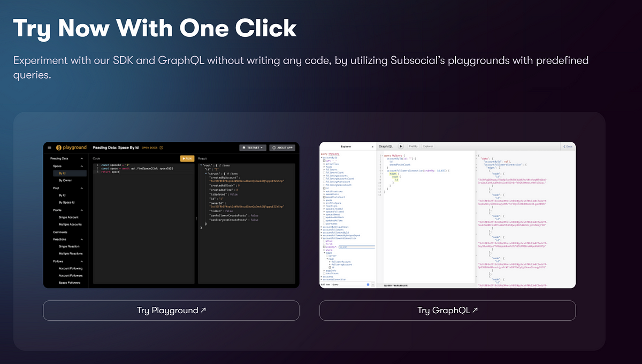
Task: Collapse the Space sidebar group
Action: (82, 166)
